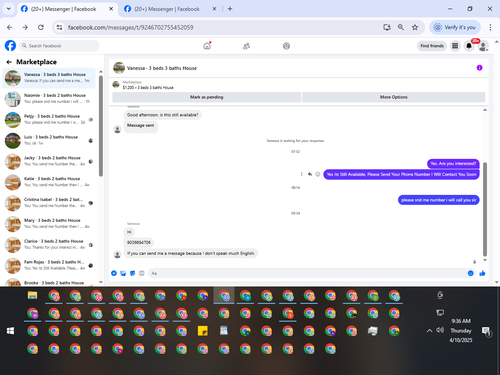
Task: Go to Facebook Home feed icon
Action: [207, 46]
